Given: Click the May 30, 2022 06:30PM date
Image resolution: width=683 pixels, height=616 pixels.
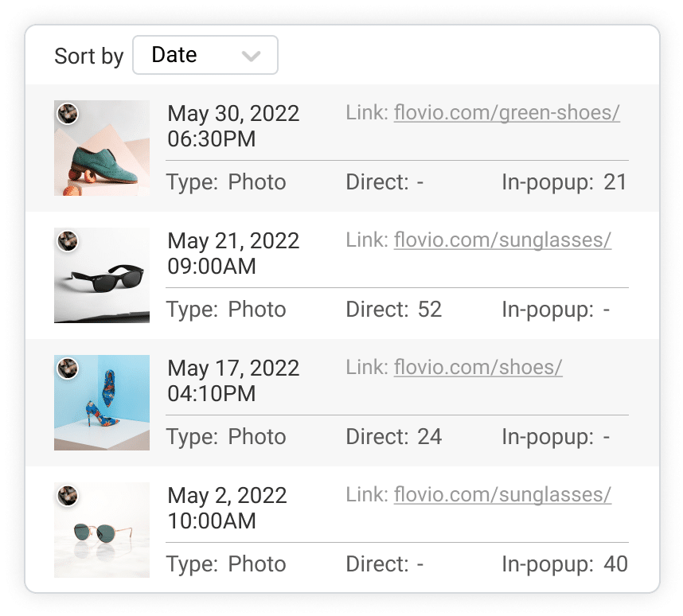Looking at the screenshot, I should click(233, 126).
